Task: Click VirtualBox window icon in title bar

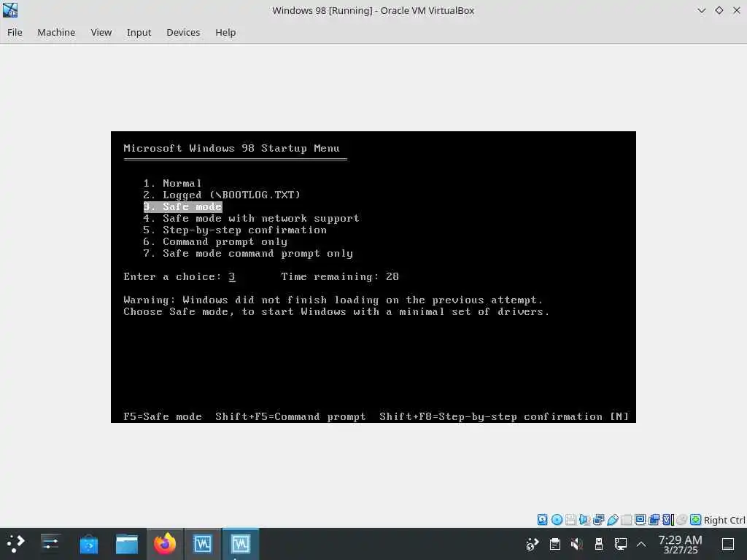Action: pyautogui.click(x=10, y=10)
